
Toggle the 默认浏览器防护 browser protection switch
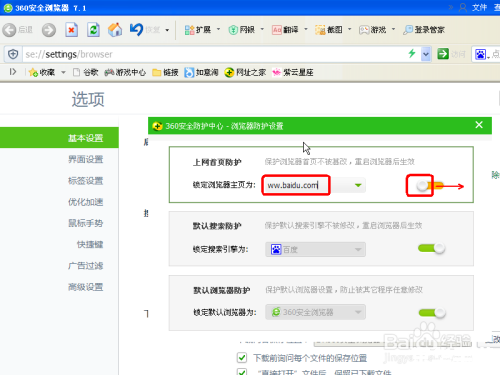click(x=432, y=313)
